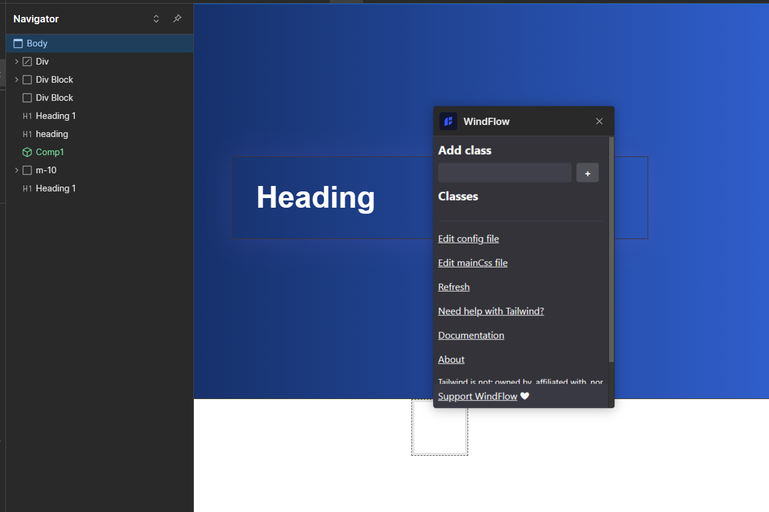Expand the m-10 element
Viewport: 769px width, 512px height.
(x=16, y=170)
